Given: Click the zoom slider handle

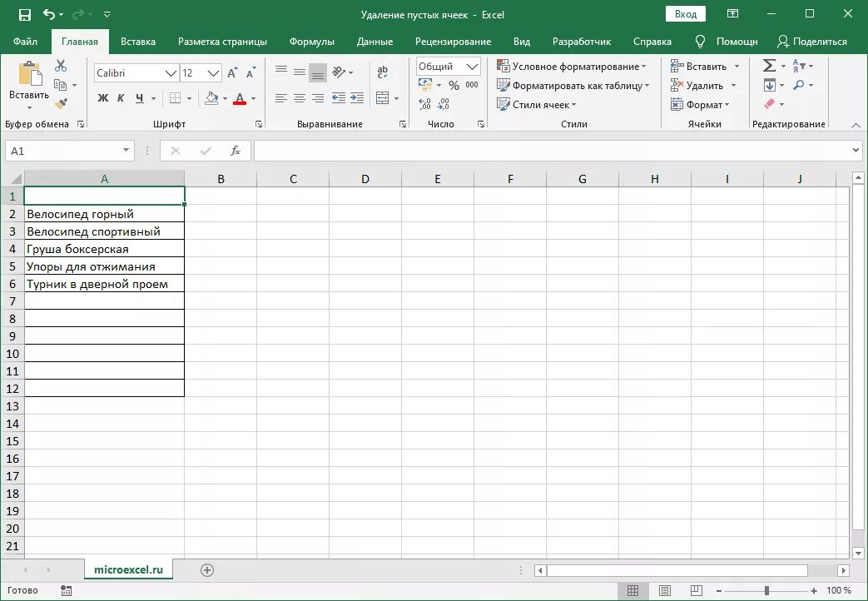Looking at the screenshot, I should 766,591.
